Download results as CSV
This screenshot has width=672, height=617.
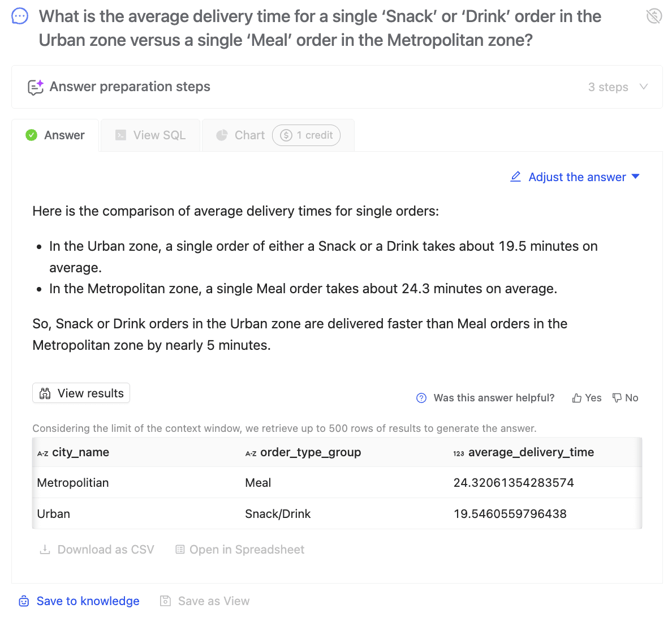pos(97,550)
